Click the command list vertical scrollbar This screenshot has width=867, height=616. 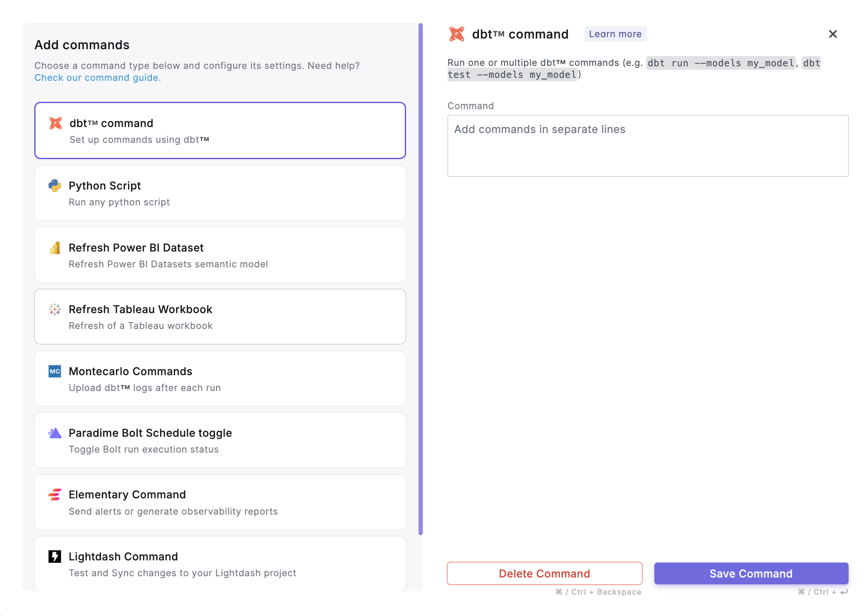click(x=421, y=279)
